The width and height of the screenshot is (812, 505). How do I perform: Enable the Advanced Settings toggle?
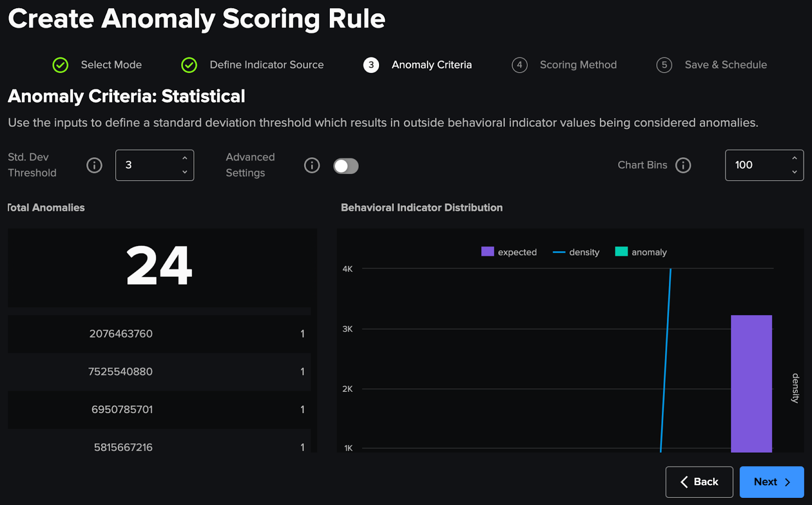pyautogui.click(x=346, y=166)
